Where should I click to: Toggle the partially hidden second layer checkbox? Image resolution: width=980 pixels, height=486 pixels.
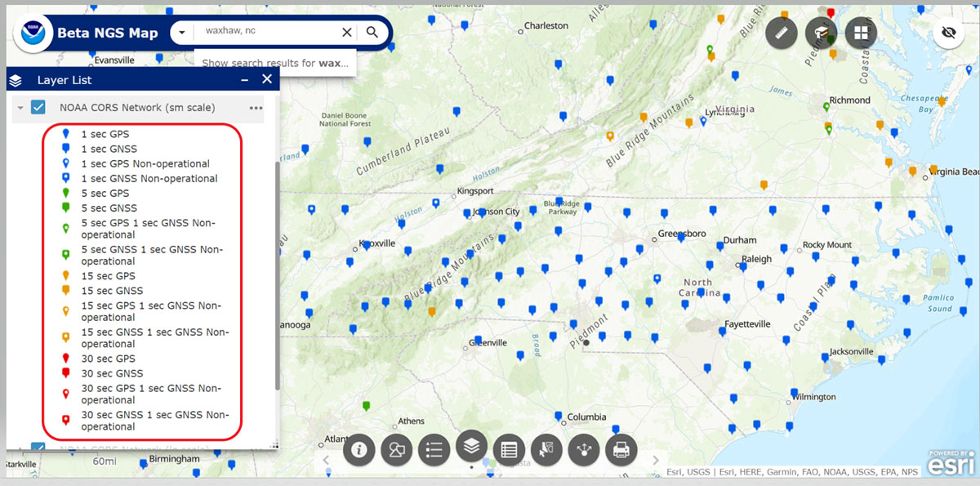[x=38, y=447]
